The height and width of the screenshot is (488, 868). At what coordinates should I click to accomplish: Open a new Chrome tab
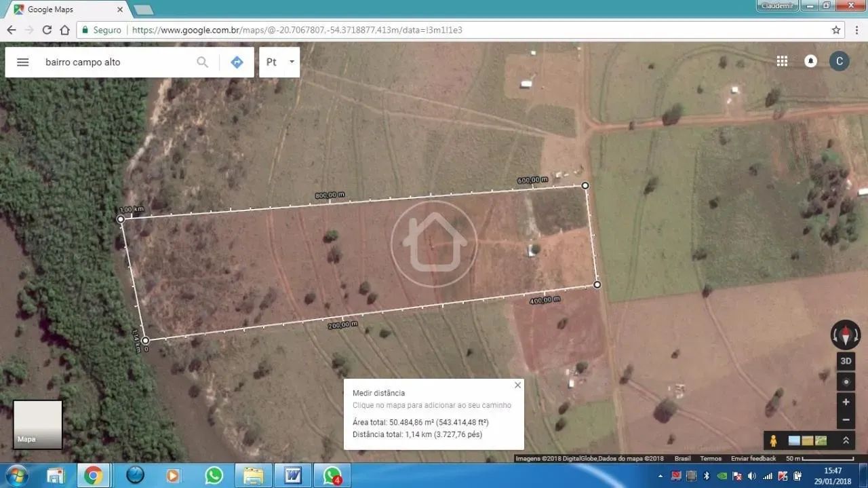(x=143, y=10)
